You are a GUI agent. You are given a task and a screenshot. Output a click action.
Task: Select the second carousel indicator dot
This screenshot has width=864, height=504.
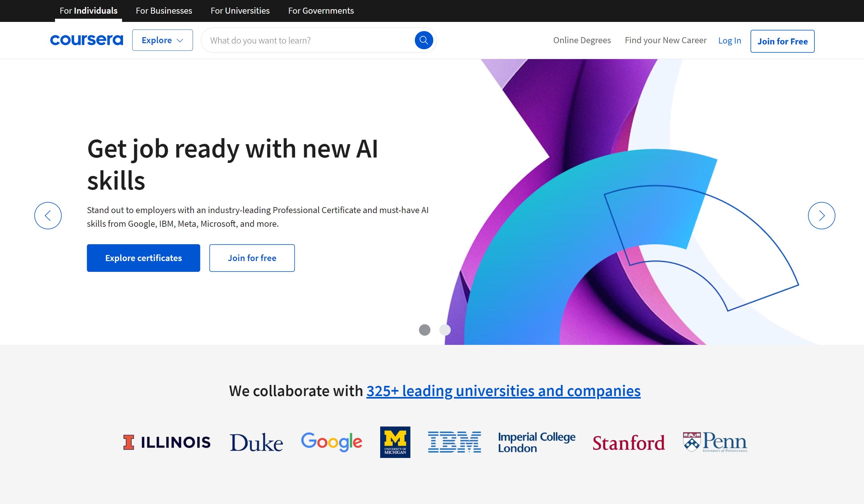pos(445,330)
